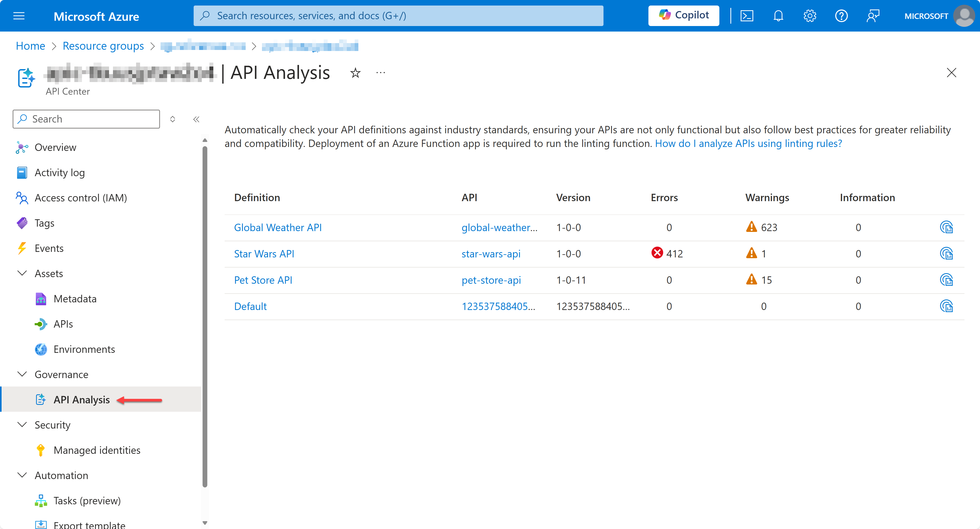Click the notifications bell icon
Image resolution: width=980 pixels, height=529 pixels.
[778, 16]
